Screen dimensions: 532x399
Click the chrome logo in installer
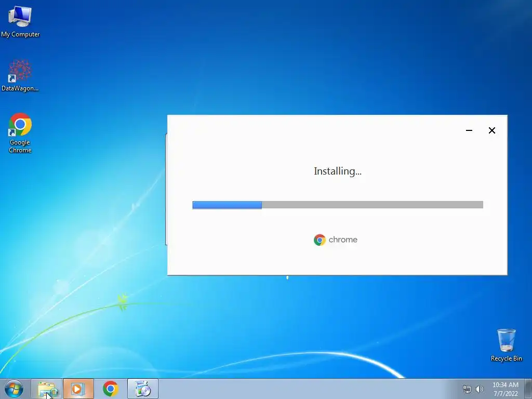[336, 240]
